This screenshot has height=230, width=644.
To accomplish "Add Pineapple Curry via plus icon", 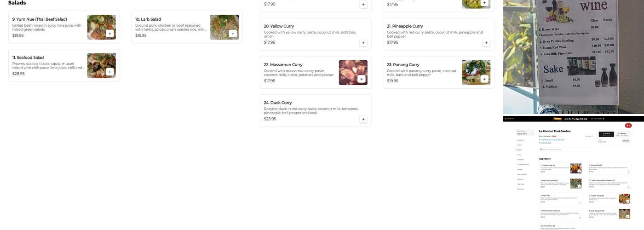I will pos(486,43).
